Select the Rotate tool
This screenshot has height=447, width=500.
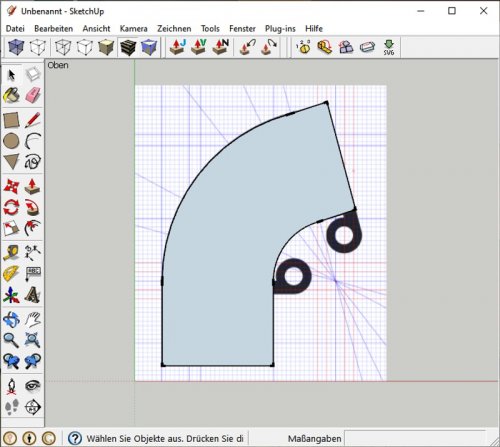[x=12, y=207]
